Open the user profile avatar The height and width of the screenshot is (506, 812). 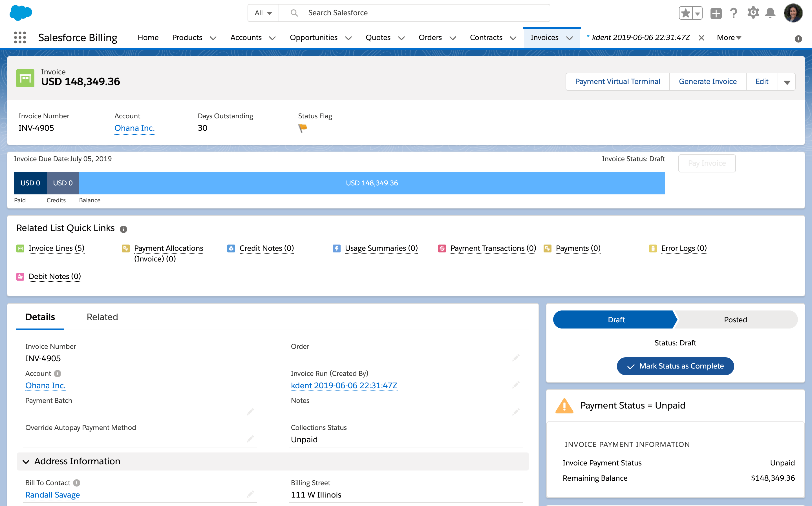(x=793, y=13)
